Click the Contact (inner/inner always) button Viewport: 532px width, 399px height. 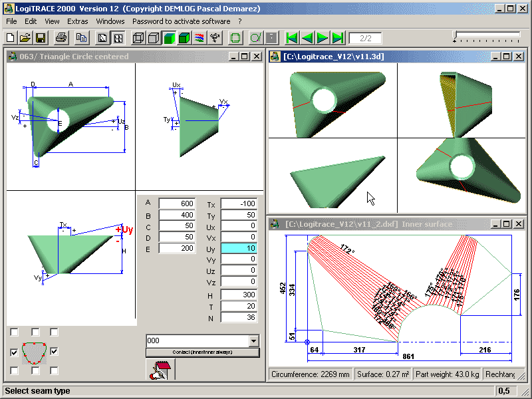point(203,352)
